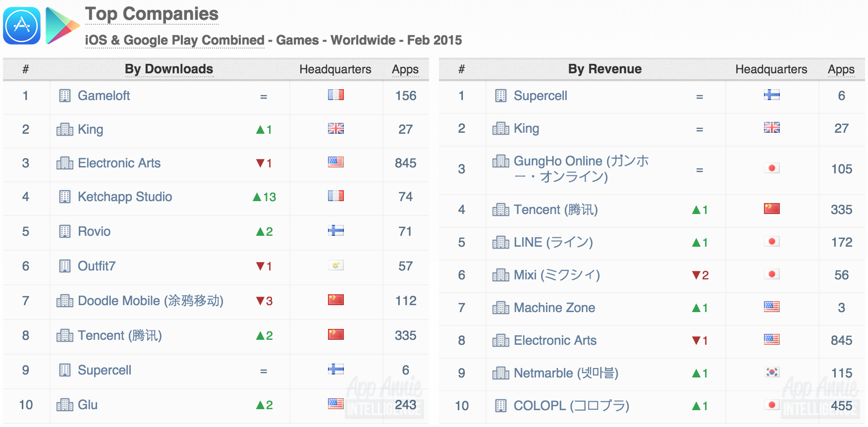Open COLOPL company link
The image size is (868, 427).
click(572, 406)
